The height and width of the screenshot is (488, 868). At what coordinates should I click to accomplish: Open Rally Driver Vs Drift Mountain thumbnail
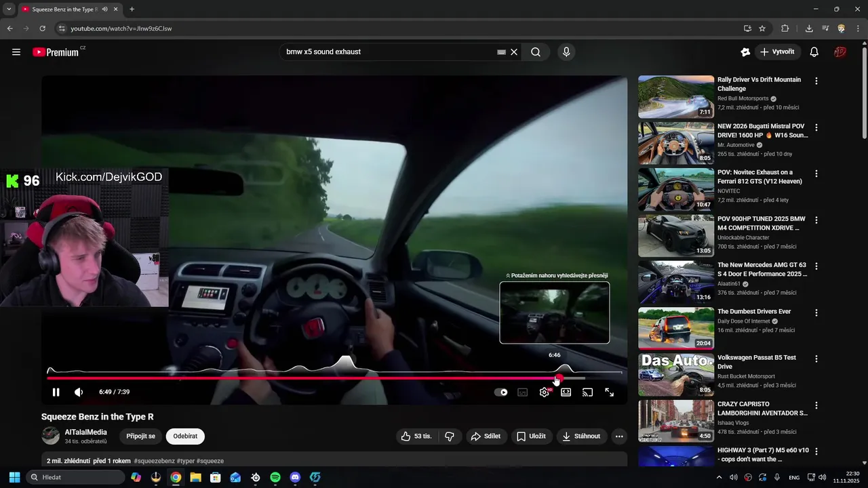[676, 97]
